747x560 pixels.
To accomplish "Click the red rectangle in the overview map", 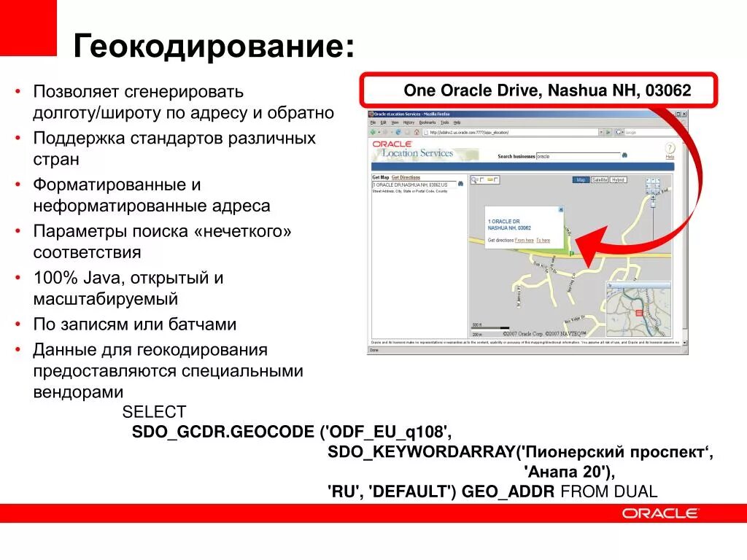I will click(639, 312).
